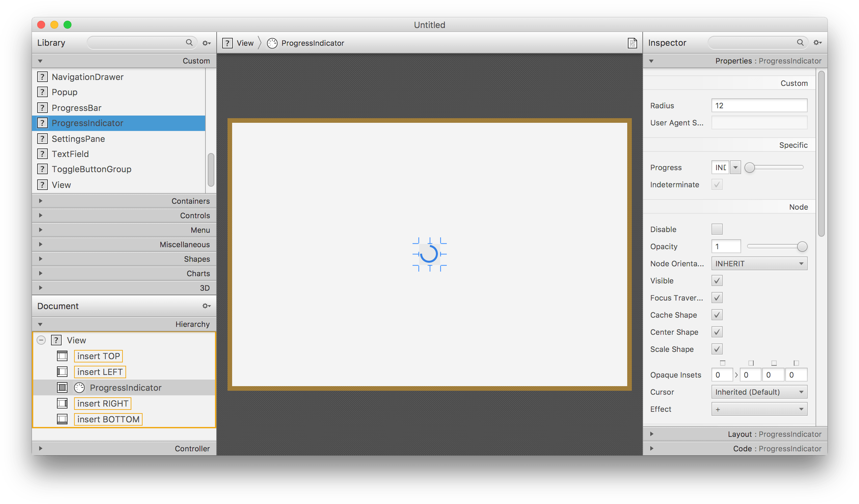Open the Library gear options menu
The width and height of the screenshot is (859, 504).
tap(206, 43)
